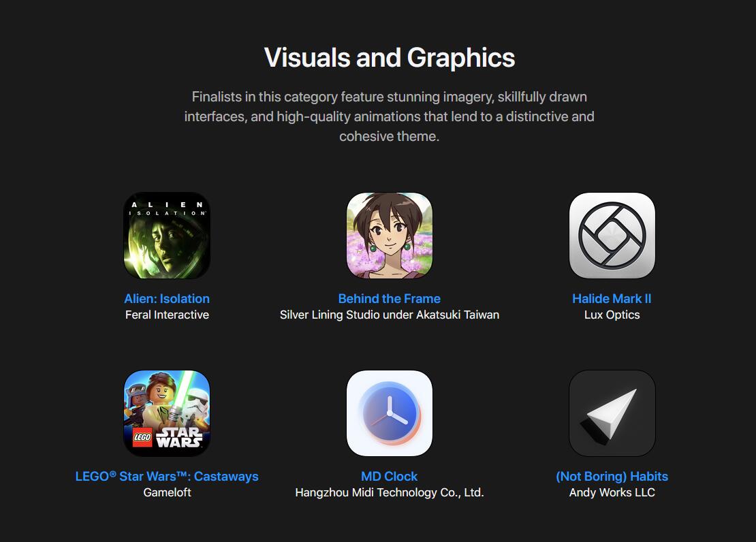Image resolution: width=756 pixels, height=542 pixels.
Task: Follow the MD Clock title link
Action: tap(390, 477)
